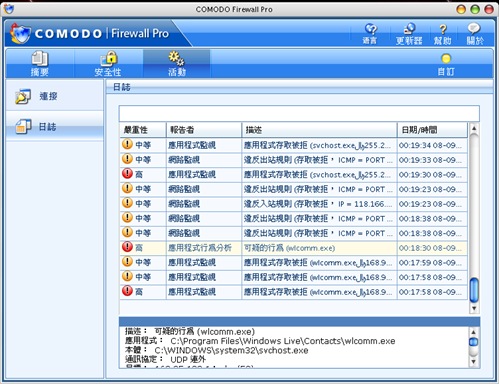
Task: Click the 連接 connections magnifier icon
Action: pyautogui.click(x=23, y=96)
